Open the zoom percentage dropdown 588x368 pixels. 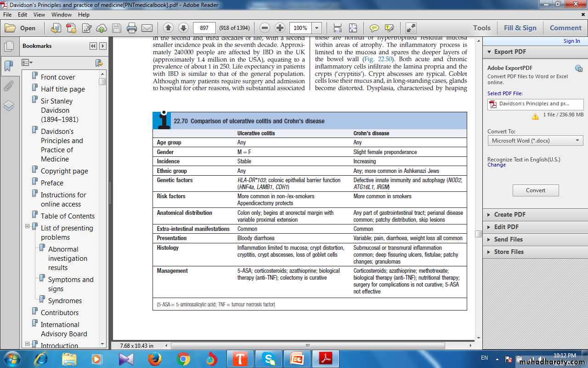[x=317, y=28]
